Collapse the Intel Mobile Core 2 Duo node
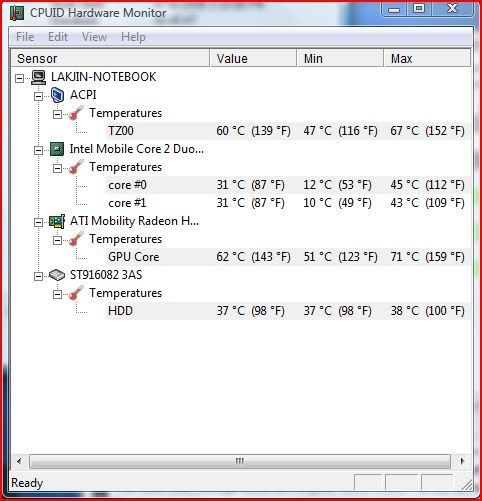 pos(39,151)
